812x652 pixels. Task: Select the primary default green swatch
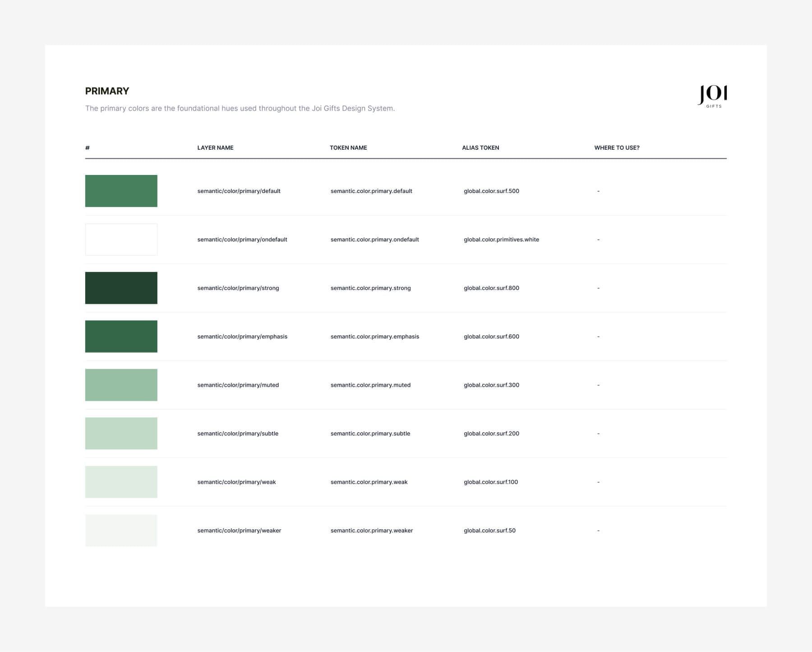click(x=121, y=191)
